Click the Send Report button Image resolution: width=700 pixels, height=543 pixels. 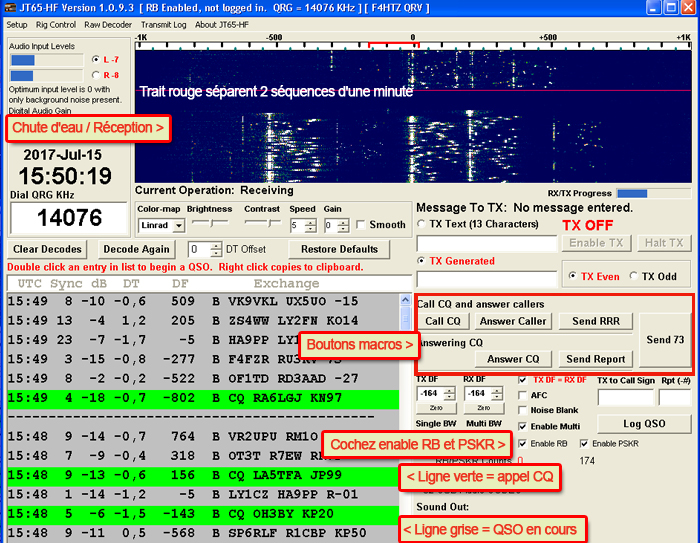click(x=596, y=359)
